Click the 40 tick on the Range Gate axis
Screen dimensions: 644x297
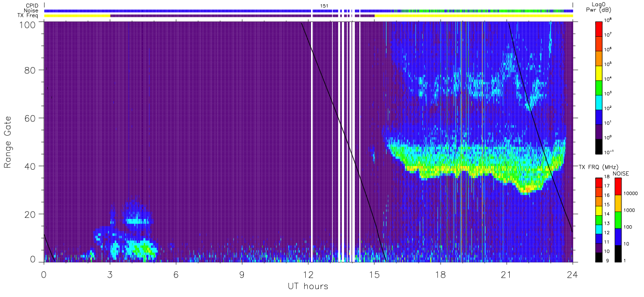coord(29,166)
